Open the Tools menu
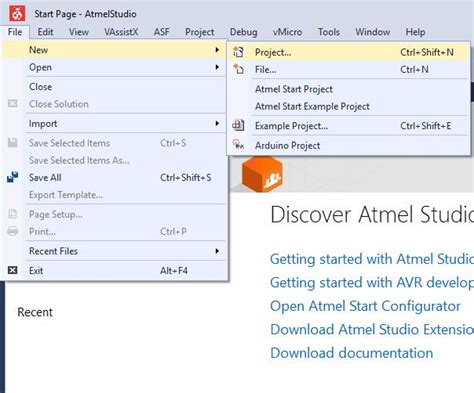The width and height of the screenshot is (474, 393). 329,32
